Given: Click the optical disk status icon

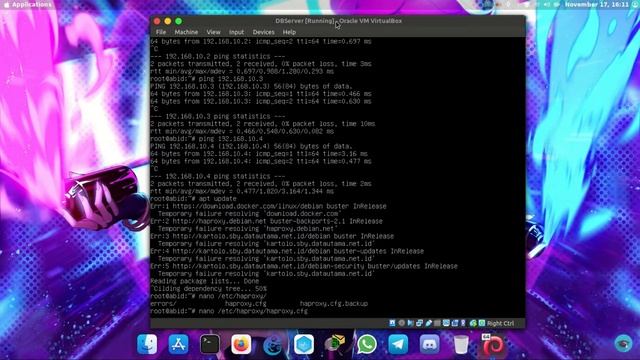Looking at the screenshot, I should coord(401,323).
